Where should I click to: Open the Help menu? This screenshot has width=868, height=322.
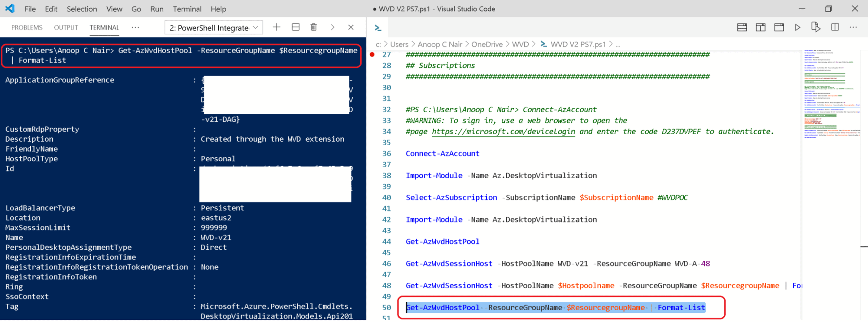pyautogui.click(x=218, y=9)
